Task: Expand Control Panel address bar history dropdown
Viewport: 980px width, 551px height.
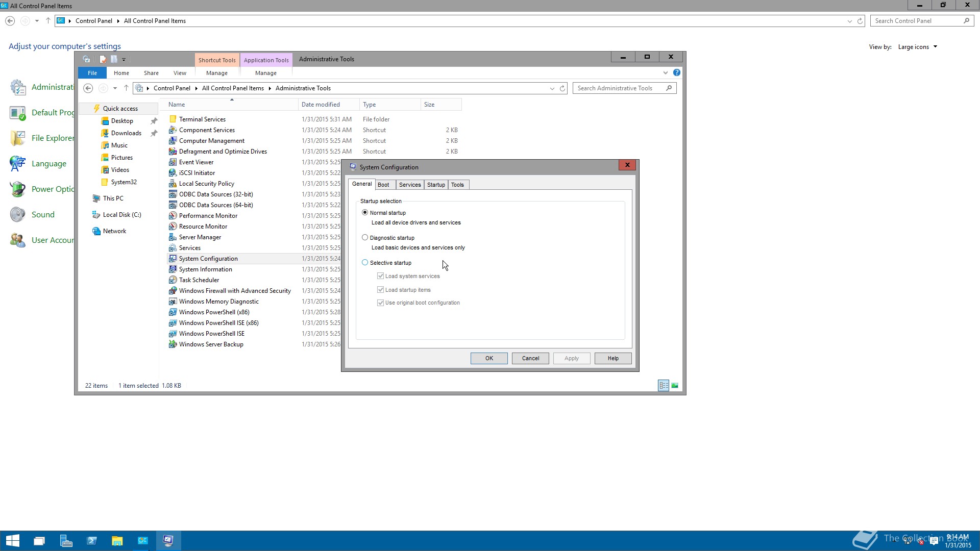Action: (x=849, y=21)
